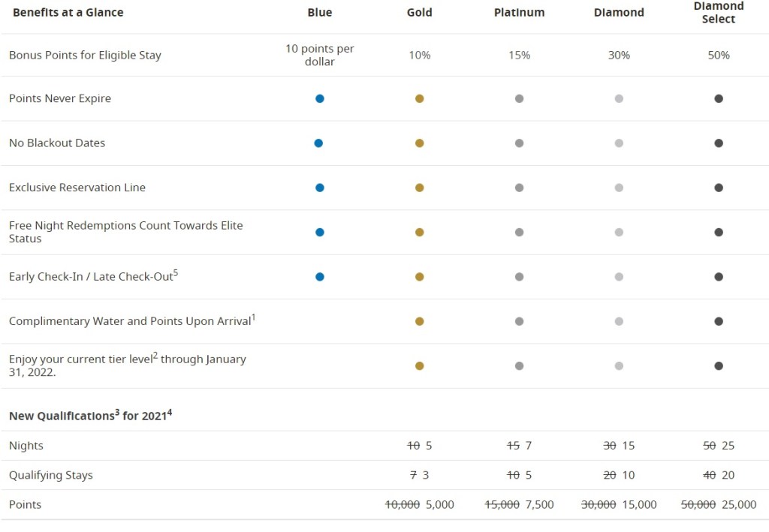
Task: Open footnote 2 after current tier level
Action: coord(155,356)
